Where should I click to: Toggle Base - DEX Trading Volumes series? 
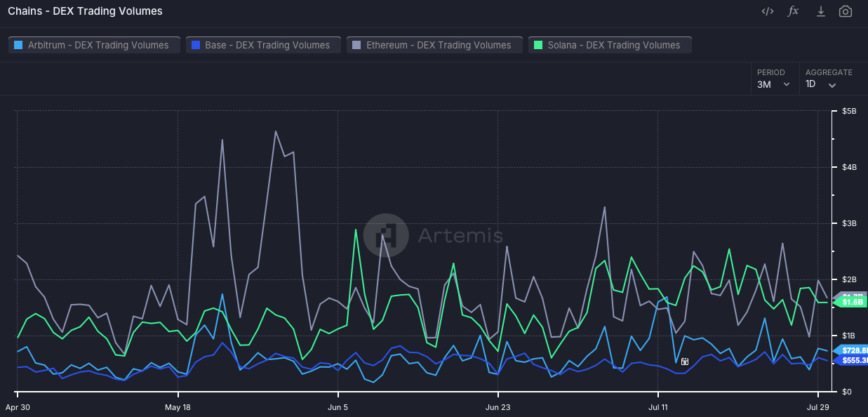click(x=263, y=45)
